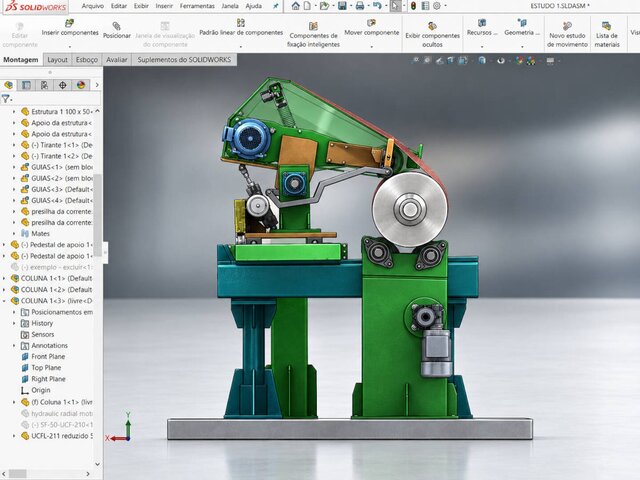Expand the Mates folder

(14, 233)
